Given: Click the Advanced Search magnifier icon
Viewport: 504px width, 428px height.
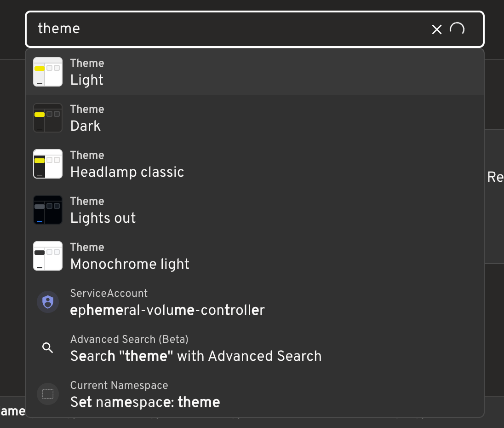Looking at the screenshot, I should coord(47,347).
